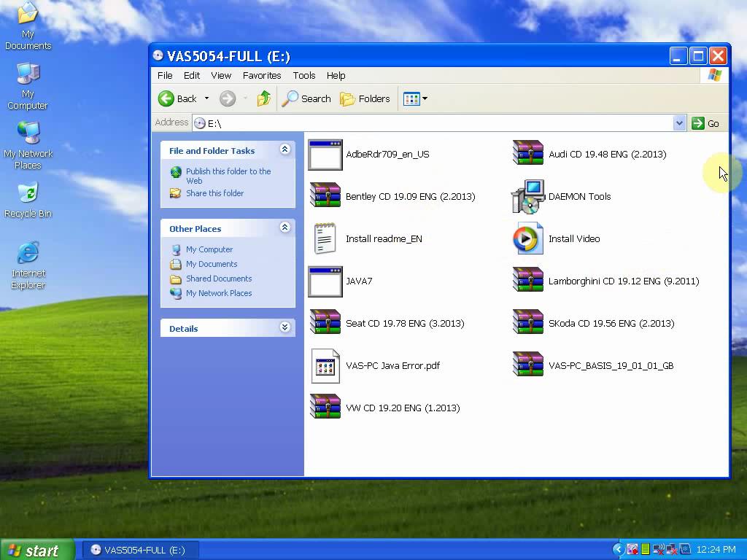
Task: Click the Audi CD 19.48 ENG archive icon
Action: coord(528,155)
